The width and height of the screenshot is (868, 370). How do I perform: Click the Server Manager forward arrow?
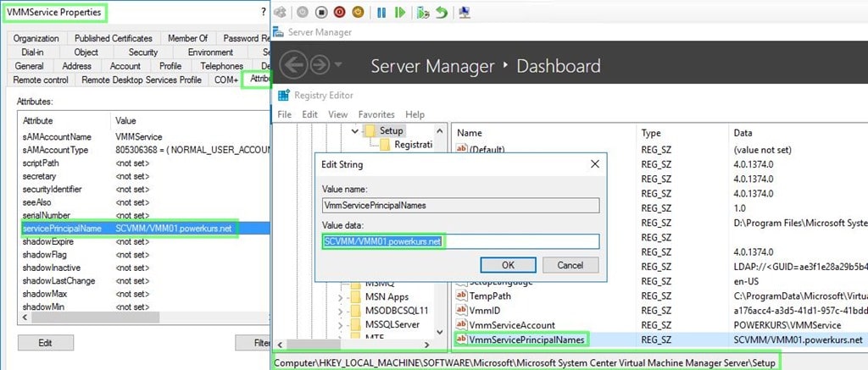[320, 65]
